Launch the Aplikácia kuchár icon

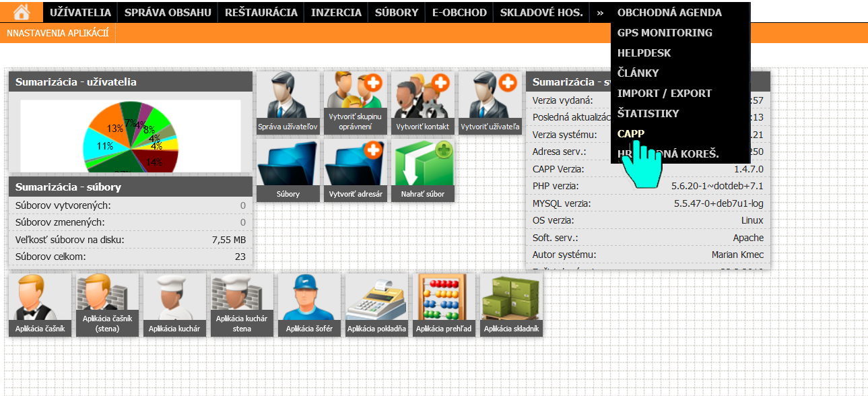coord(174,304)
